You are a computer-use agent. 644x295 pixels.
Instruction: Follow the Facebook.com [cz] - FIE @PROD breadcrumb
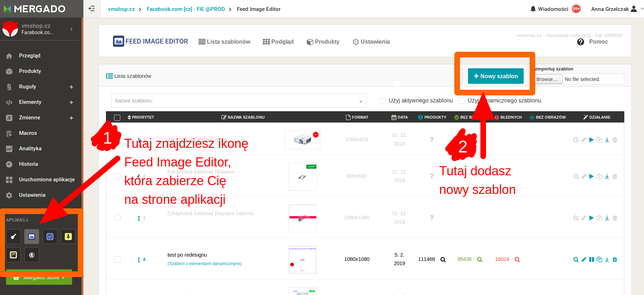186,9
